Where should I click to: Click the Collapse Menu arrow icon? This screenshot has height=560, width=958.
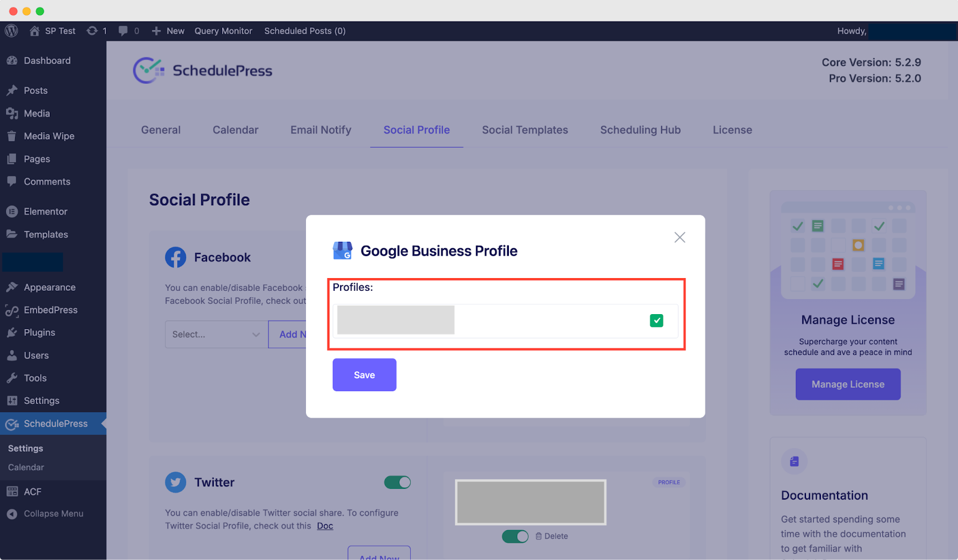[x=12, y=514]
